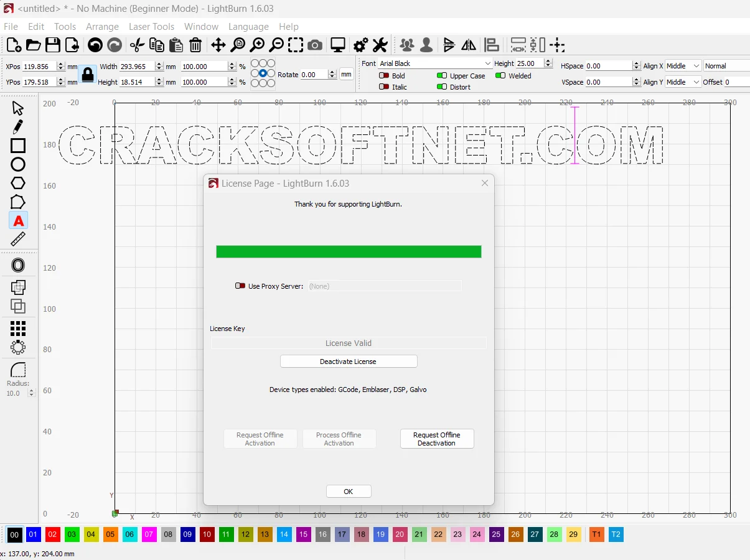Viewport: 750px width, 560px height.
Task: Select the Polygon hexagon tool
Action: (x=18, y=183)
